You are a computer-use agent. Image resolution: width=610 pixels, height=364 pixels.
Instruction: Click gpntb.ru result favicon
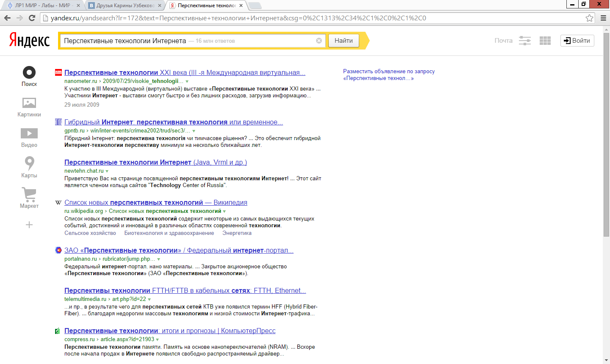[58, 122]
